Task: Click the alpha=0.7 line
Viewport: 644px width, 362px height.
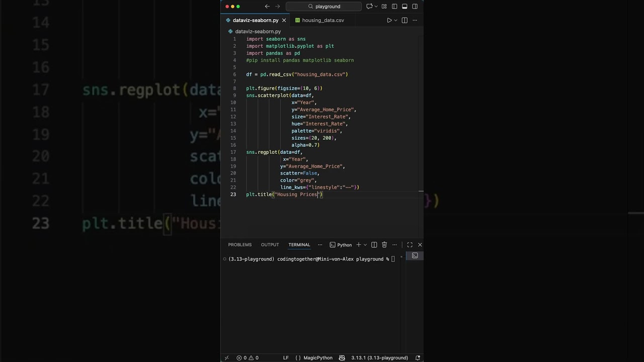Action: [305, 145]
